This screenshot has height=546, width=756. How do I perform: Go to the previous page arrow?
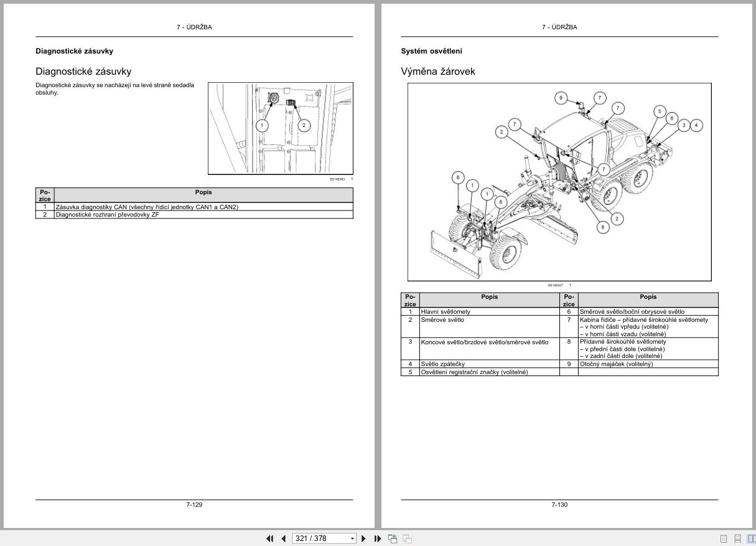click(x=283, y=539)
